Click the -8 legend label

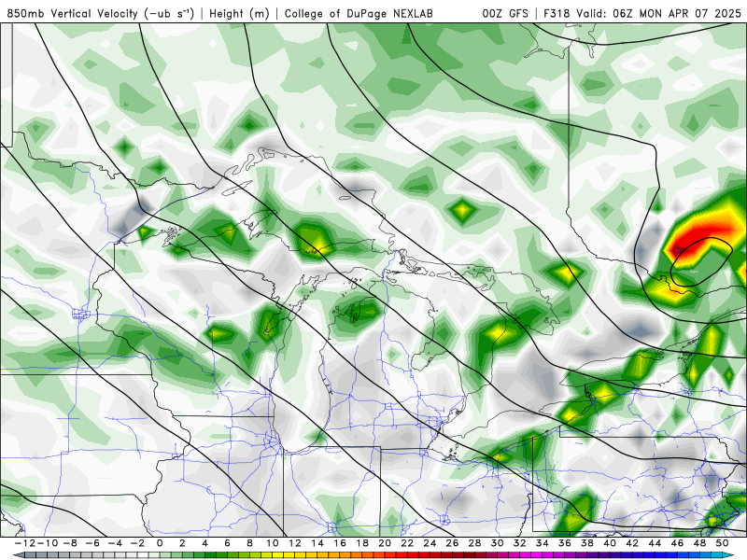pos(70,543)
